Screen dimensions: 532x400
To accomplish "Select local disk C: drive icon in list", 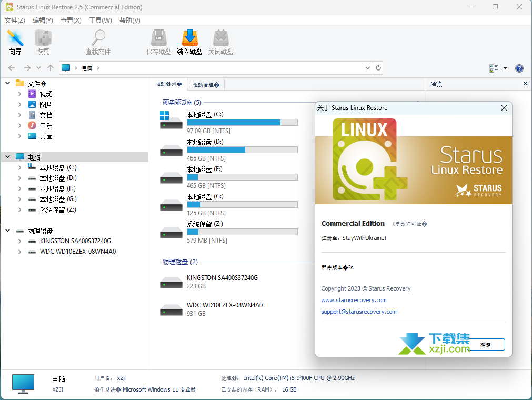I will pos(171,121).
